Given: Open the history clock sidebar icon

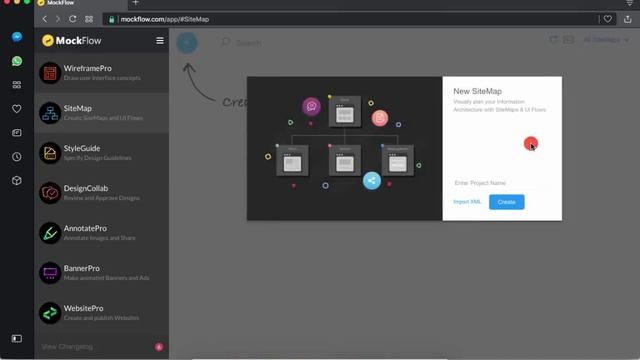Looking at the screenshot, I should coord(17,157).
